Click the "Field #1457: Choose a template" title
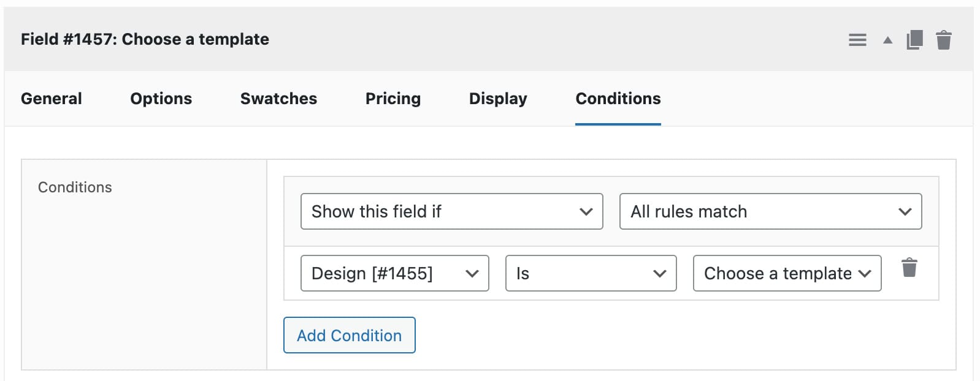Viewport: 980px width, 381px height. pos(145,39)
